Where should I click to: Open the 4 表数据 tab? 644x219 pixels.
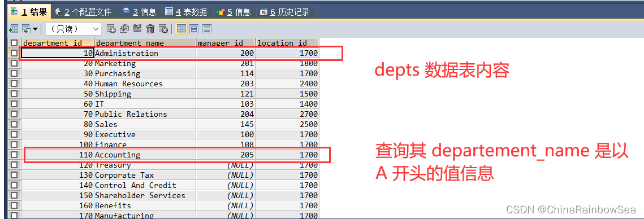[x=185, y=12]
